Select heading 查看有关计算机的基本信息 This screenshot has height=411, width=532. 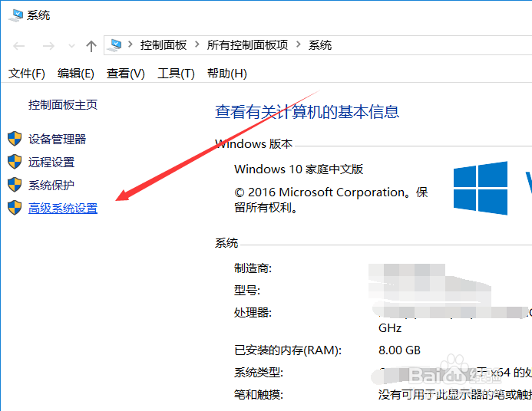(x=307, y=112)
